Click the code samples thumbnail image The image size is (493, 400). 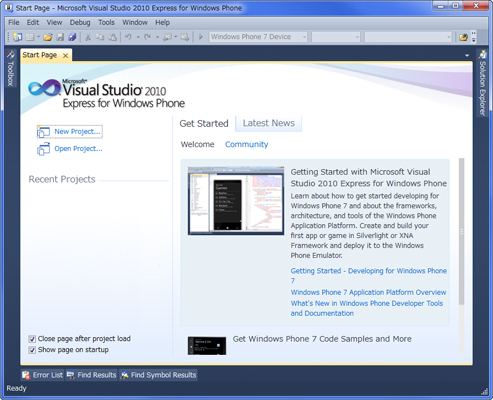click(207, 346)
